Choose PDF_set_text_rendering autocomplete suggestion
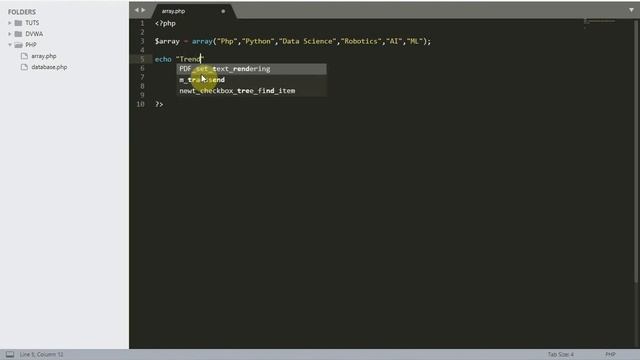Image resolution: width=640 pixels, height=360 pixels. click(251, 69)
